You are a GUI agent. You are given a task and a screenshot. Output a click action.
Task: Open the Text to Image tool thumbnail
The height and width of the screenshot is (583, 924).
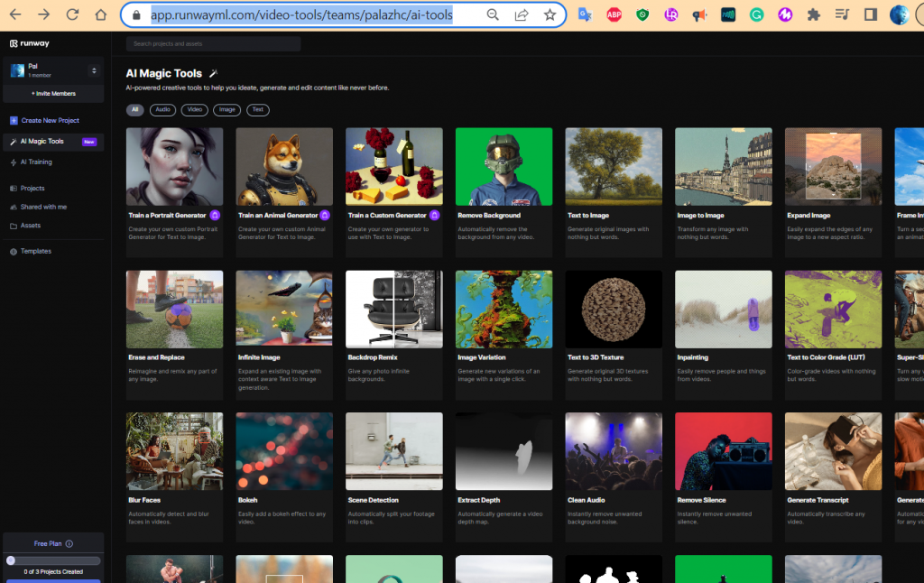pos(614,167)
